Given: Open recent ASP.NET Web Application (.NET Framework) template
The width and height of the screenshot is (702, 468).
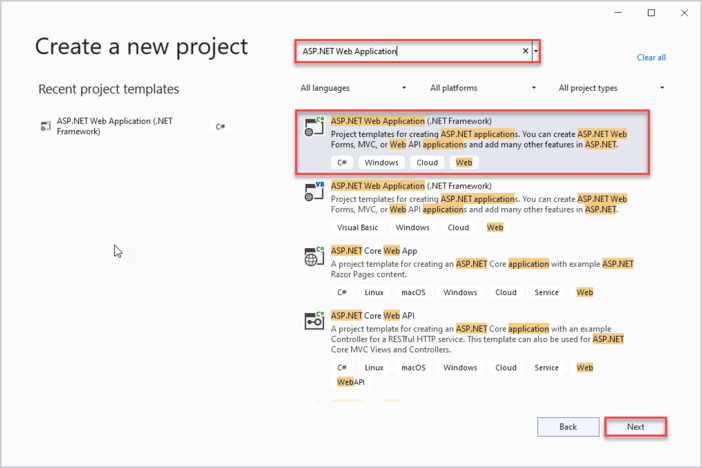Looking at the screenshot, I should point(115,126).
